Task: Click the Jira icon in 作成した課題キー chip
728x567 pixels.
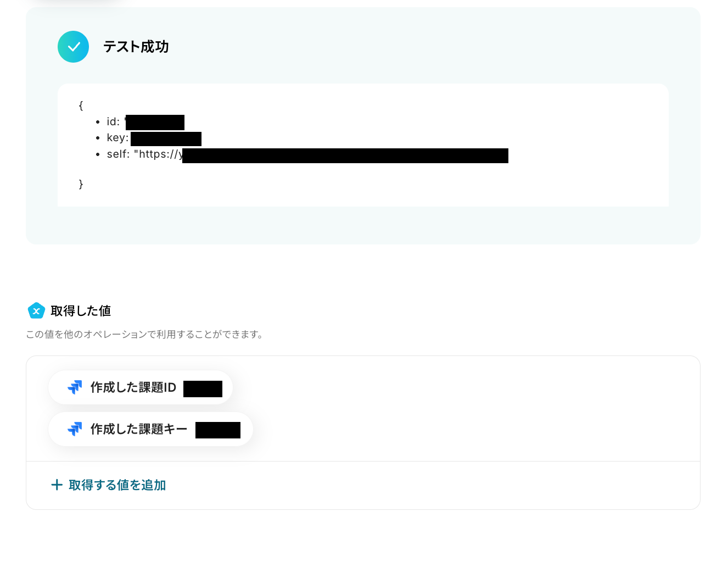Action: pyautogui.click(x=75, y=429)
